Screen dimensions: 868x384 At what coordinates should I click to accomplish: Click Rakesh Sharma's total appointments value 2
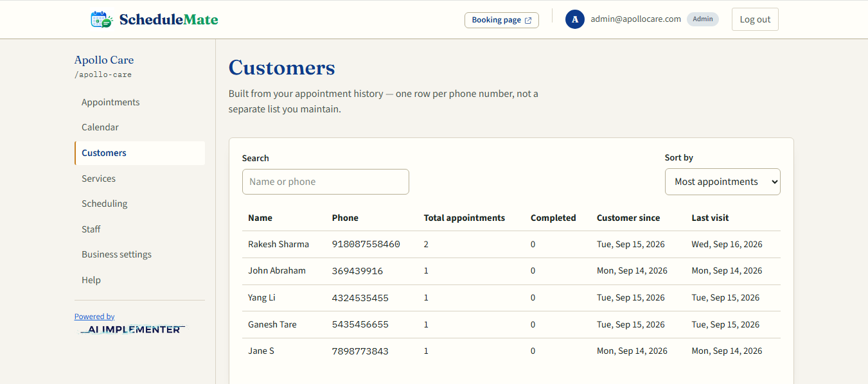coord(426,244)
